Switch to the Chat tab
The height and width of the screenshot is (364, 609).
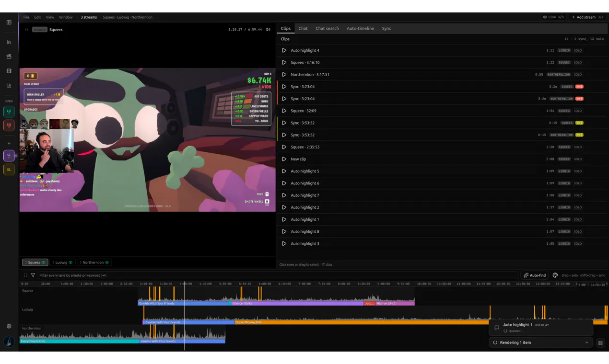(x=303, y=28)
